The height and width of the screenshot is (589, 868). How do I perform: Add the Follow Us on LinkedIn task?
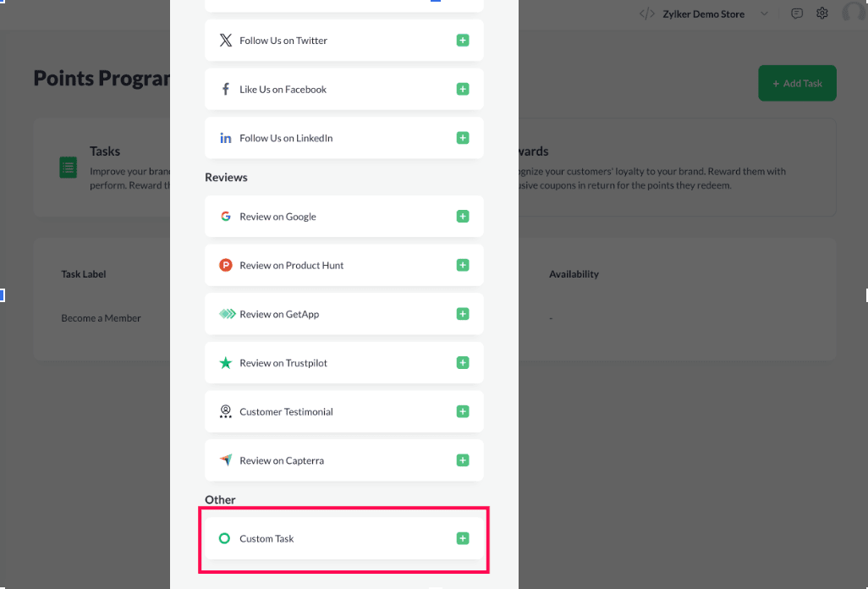[x=463, y=138]
